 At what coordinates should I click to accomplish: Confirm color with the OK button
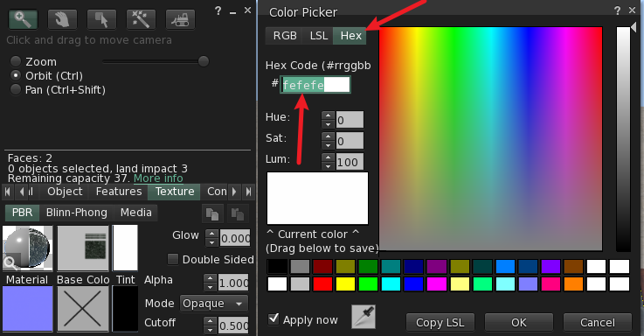point(519,322)
